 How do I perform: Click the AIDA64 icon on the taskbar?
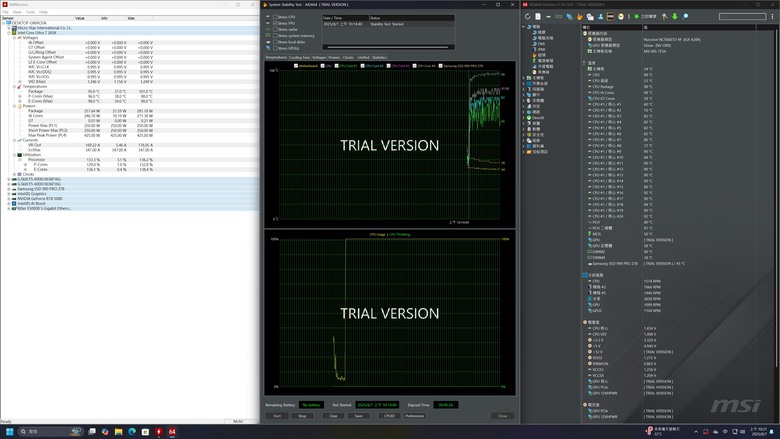pos(172,432)
